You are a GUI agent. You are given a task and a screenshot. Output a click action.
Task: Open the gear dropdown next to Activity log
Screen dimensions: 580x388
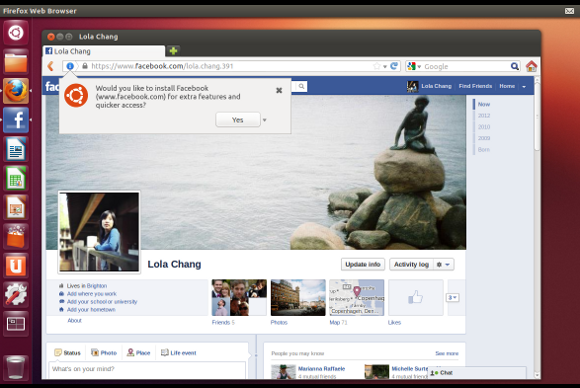click(443, 264)
